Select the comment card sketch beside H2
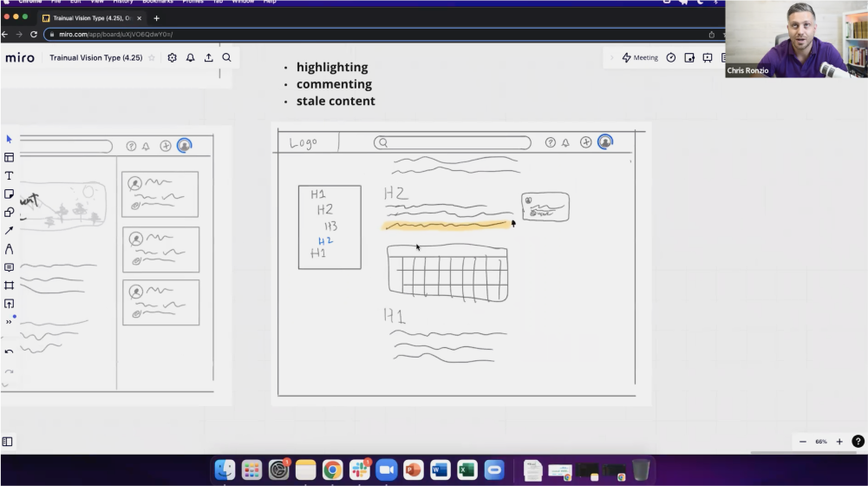This screenshot has width=868, height=486. point(545,207)
